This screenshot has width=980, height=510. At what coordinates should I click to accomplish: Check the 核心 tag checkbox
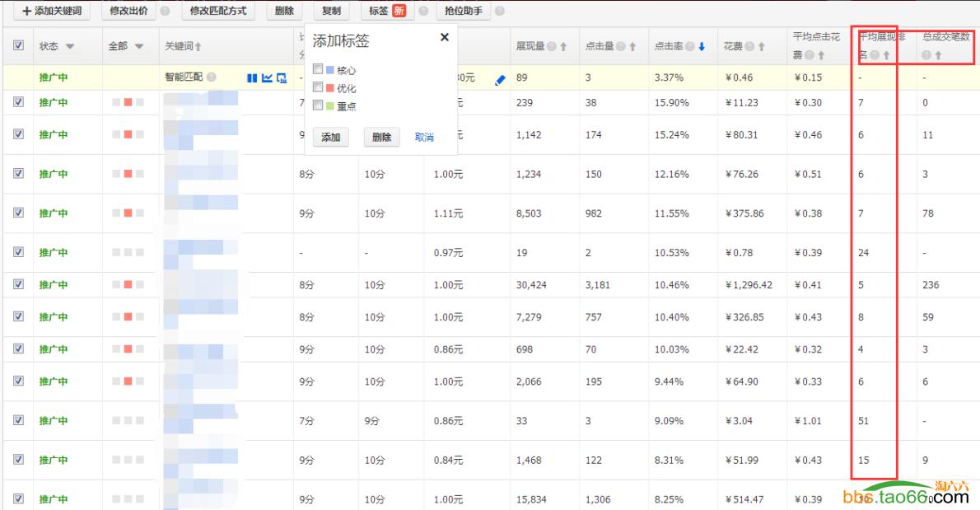tap(319, 69)
